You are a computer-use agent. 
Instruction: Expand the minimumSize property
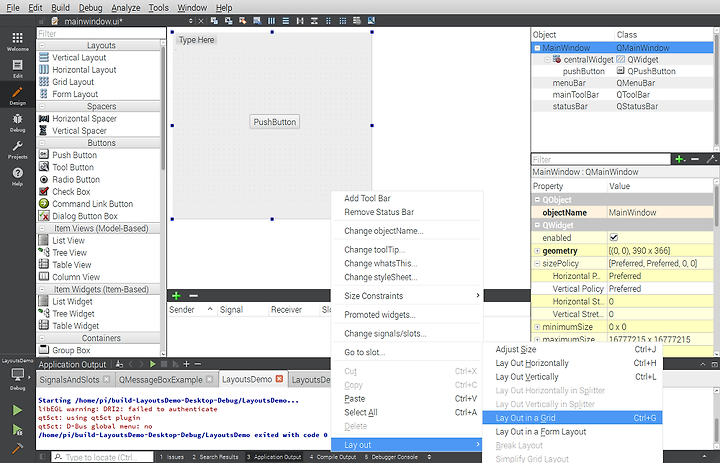pyautogui.click(x=537, y=327)
